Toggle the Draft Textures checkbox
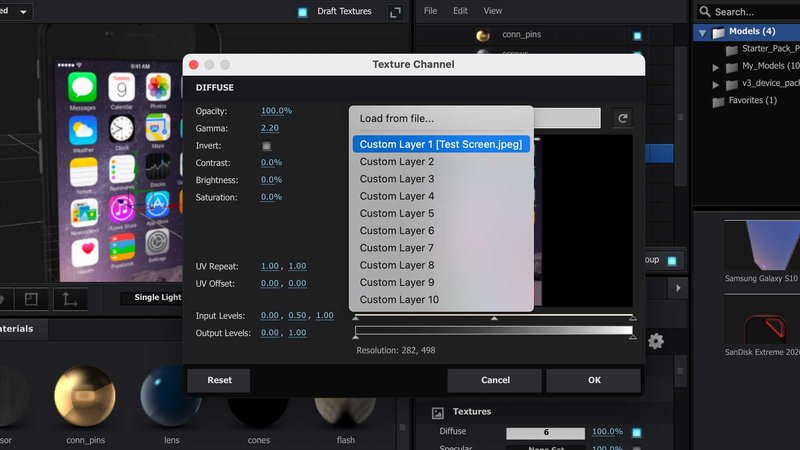This screenshot has width=800, height=450. (x=303, y=12)
